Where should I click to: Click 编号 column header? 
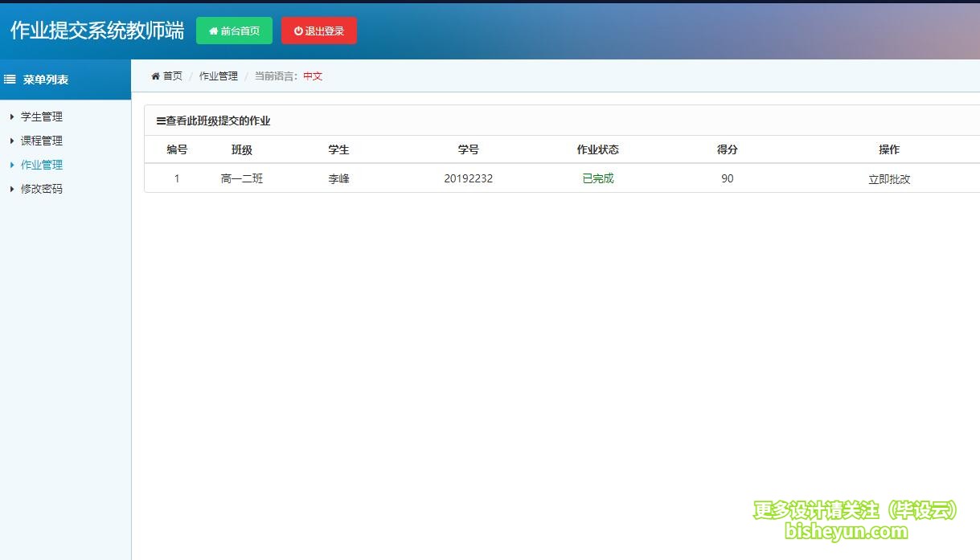pyautogui.click(x=177, y=149)
